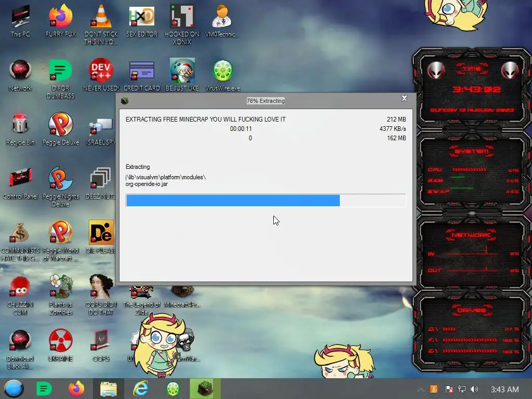Click the 00:00:11 elapsed time value
The image size is (532, 399).
[241, 129]
